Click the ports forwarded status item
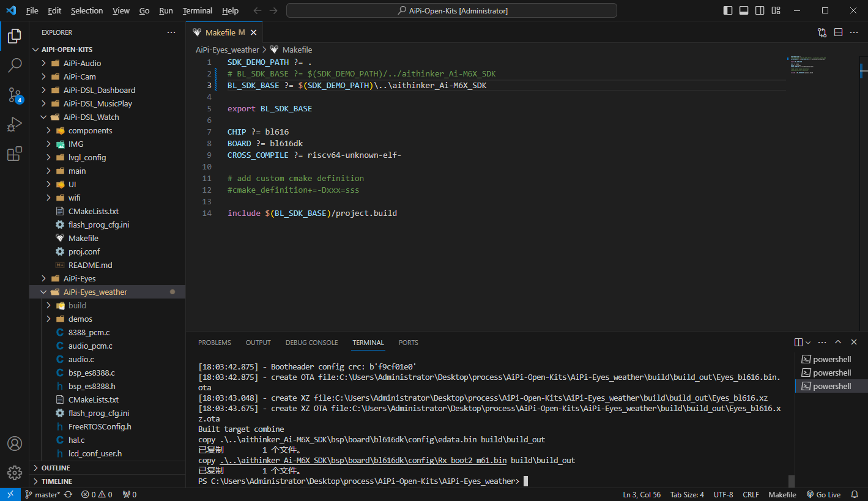Image resolution: width=868 pixels, height=501 pixels. point(129,494)
